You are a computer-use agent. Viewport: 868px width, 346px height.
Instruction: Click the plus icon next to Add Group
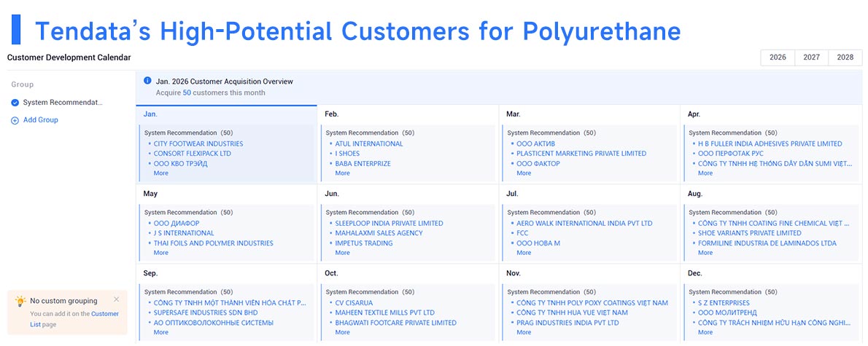[15, 120]
